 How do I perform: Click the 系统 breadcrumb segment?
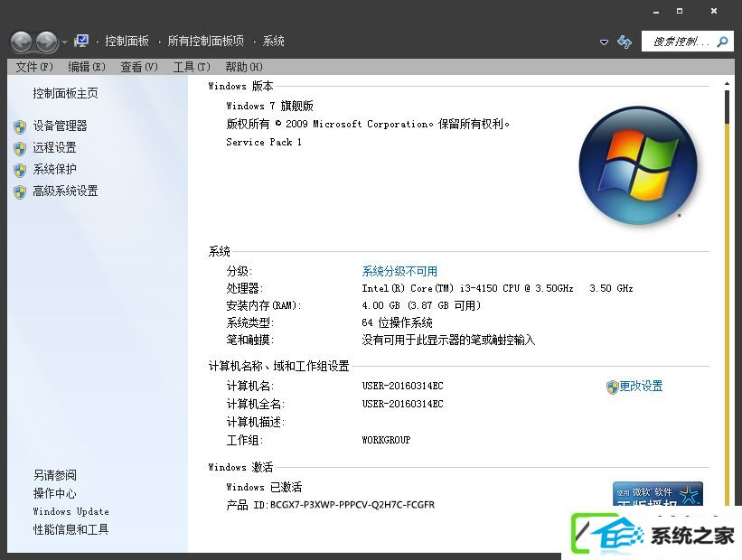click(x=274, y=42)
